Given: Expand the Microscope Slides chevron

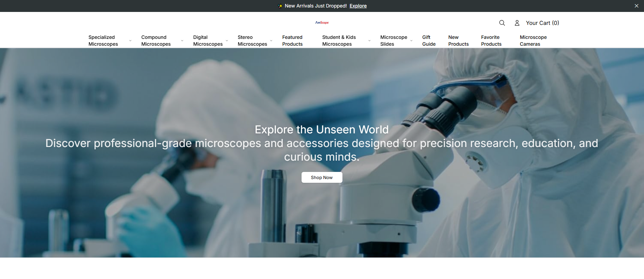Looking at the screenshot, I should tap(411, 41).
